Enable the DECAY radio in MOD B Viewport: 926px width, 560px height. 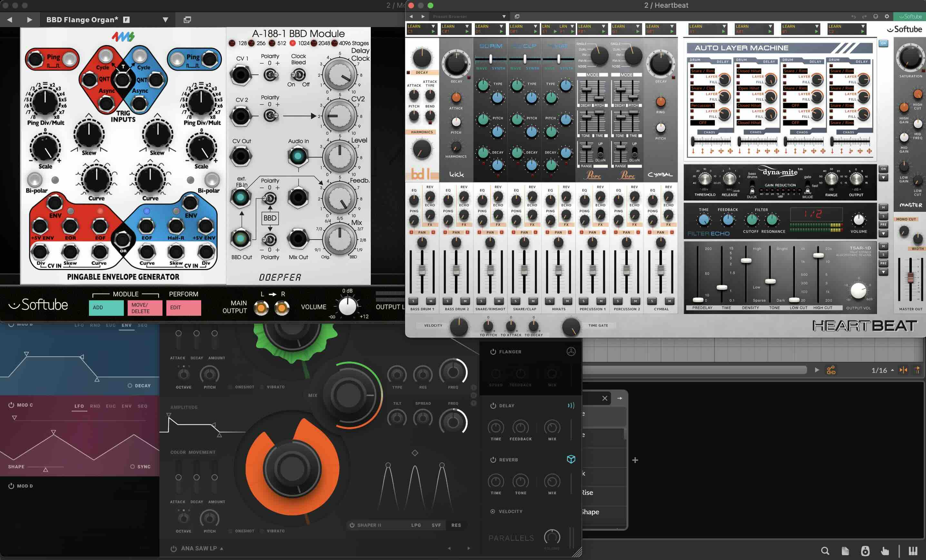(130, 386)
